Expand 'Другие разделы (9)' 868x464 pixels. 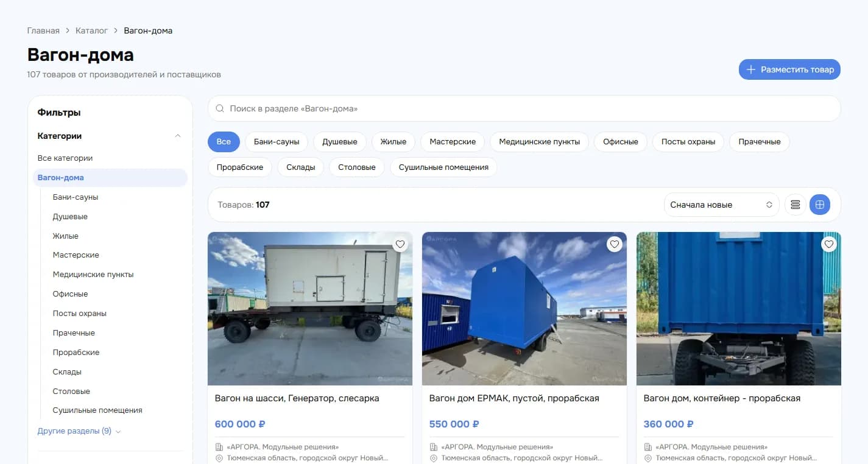click(79, 431)
